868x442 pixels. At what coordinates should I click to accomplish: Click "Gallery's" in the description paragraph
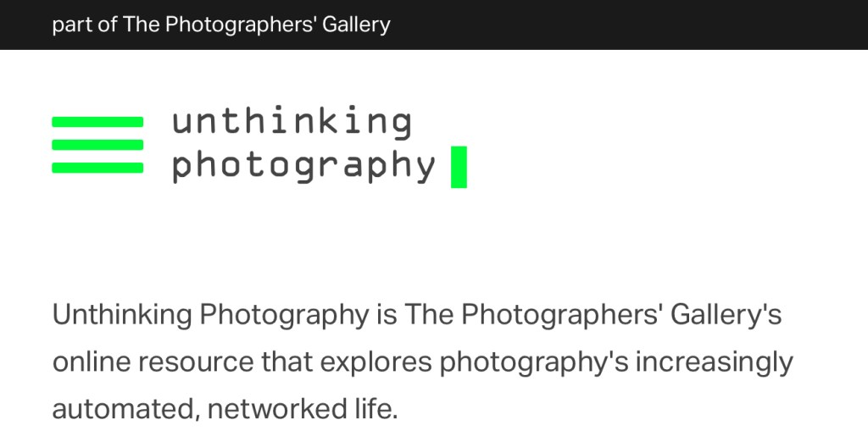726,315
